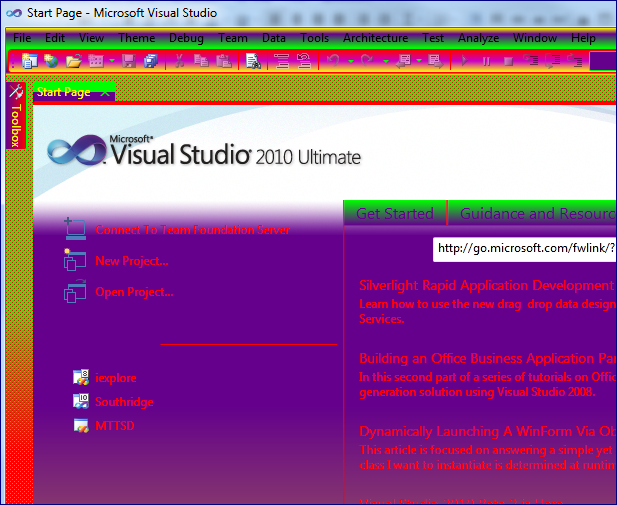This screenshot has height=505, width=617.
Task: Click the go.microsoft.com URL field
Action: (x=525, y=249)
